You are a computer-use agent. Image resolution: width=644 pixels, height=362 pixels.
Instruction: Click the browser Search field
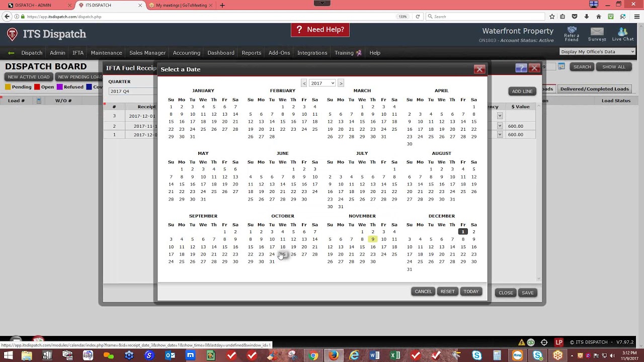click(x=486, y=17)
